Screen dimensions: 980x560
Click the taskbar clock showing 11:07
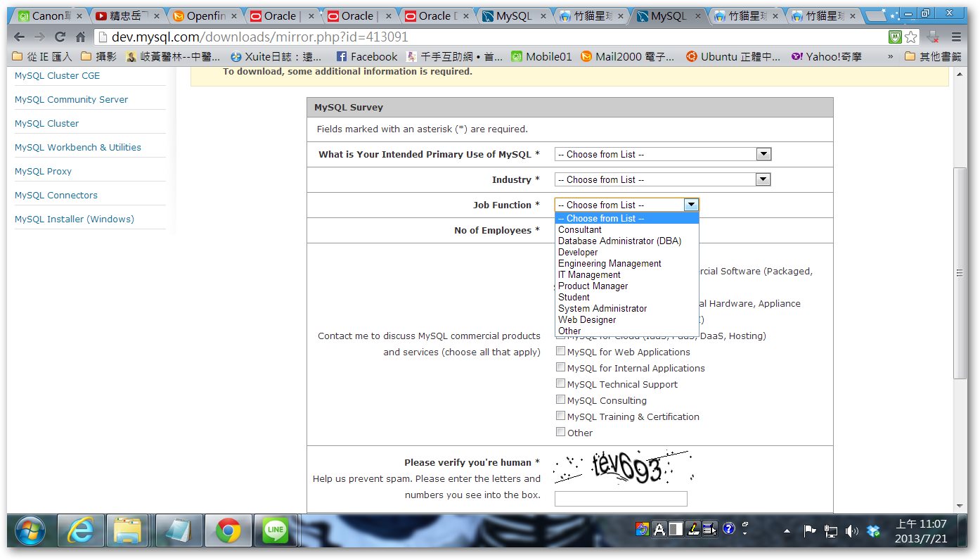click(921, 531)
